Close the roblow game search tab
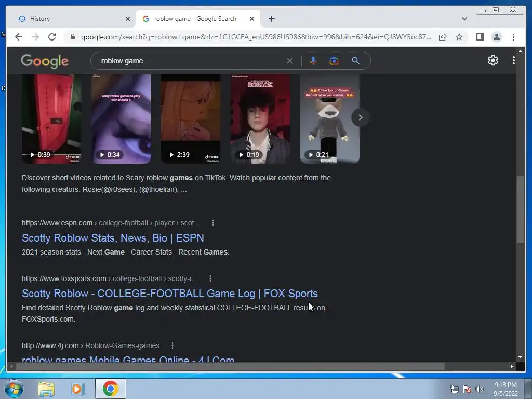The height and width of the screenshot is (399, 532). coord(252,19)
